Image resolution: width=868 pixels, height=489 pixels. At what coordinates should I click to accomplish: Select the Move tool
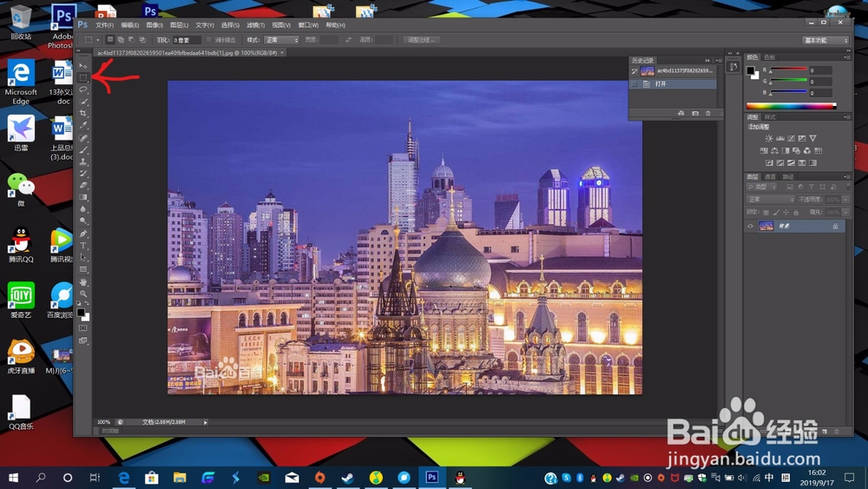[x=83, y=66]
